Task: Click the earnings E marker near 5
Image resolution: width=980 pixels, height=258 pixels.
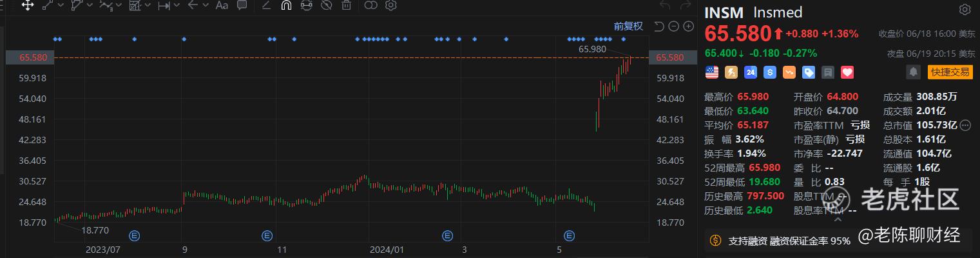Action: 570,235
